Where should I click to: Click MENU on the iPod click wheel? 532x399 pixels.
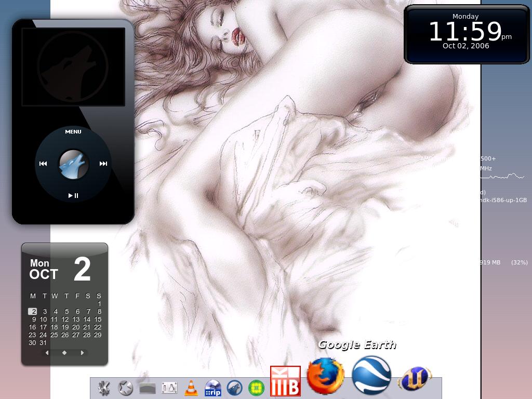point(73,131)
